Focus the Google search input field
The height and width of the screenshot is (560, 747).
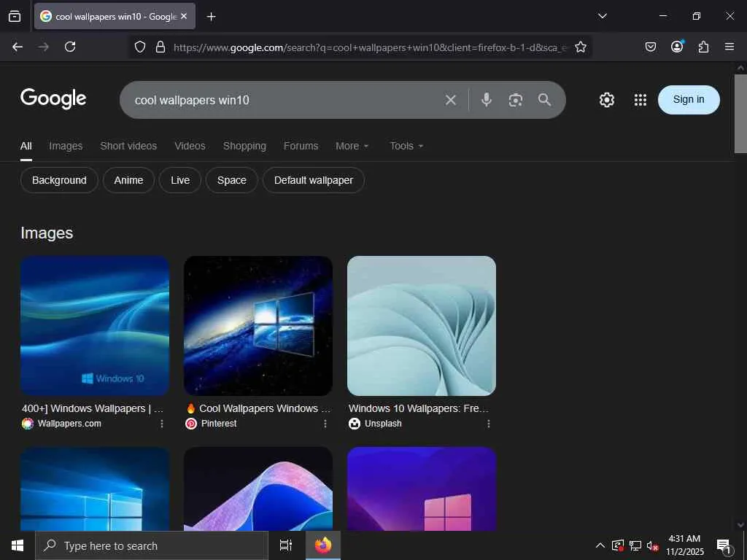pos(286,100)
